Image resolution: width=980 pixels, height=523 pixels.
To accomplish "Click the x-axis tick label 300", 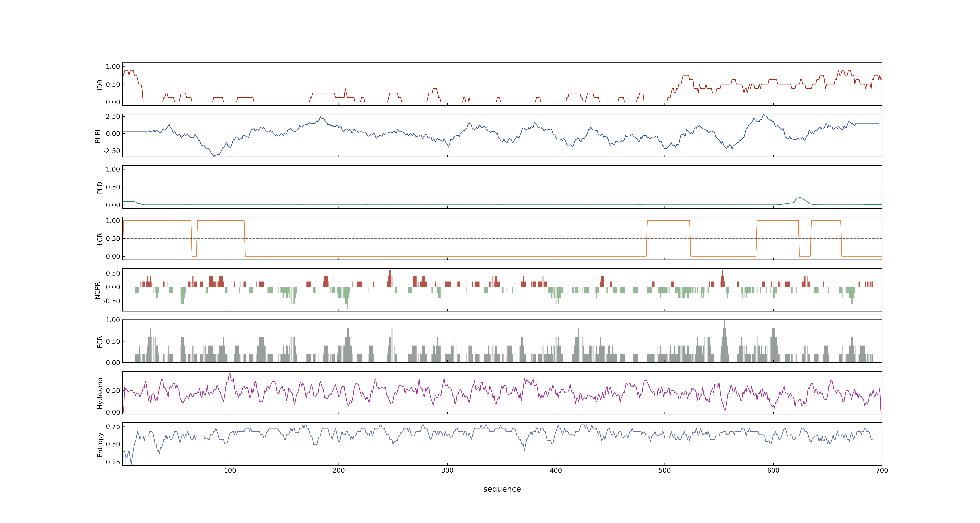I will (447, 470).
